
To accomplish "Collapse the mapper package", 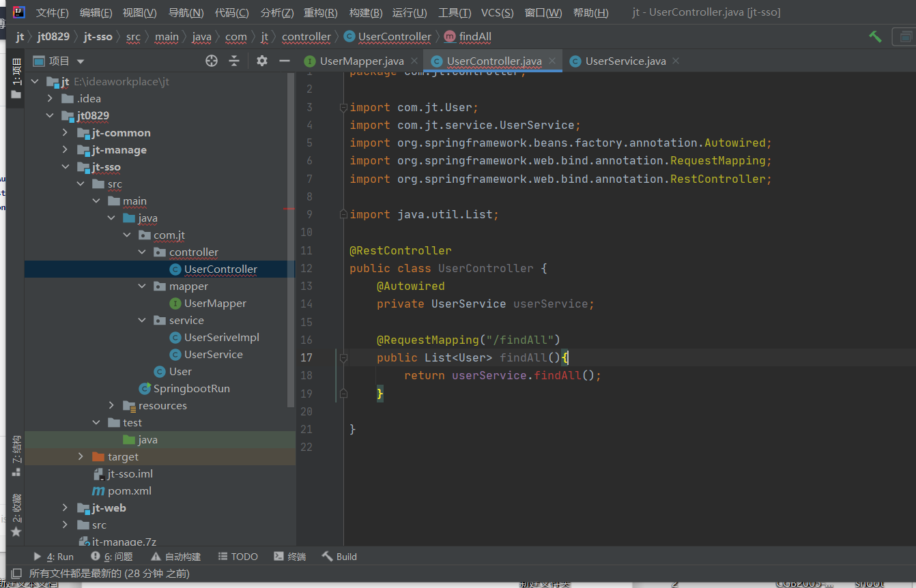I will coord(142,286).
